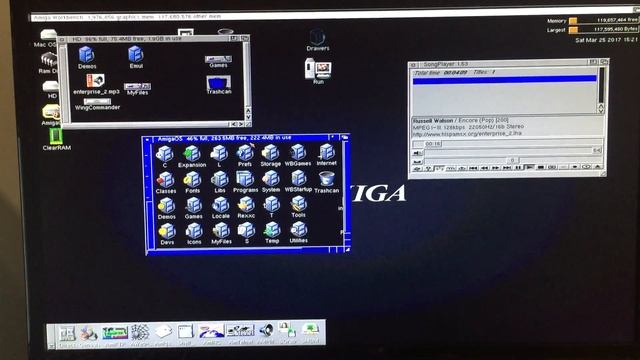This screenshot has height=360, width=640.
Task: Click the SongPlayer song URL text line
Action: point(467,133)
